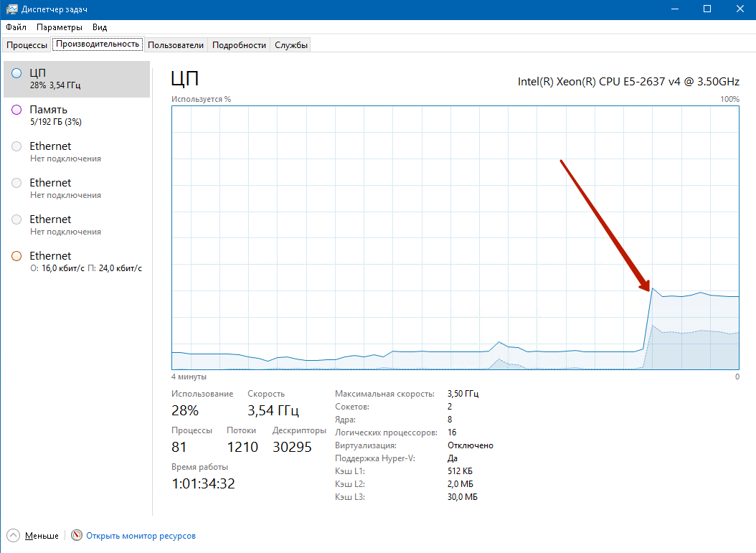Select the Производительность tab
Screen dimensions: 756x553
click(98, 44)
